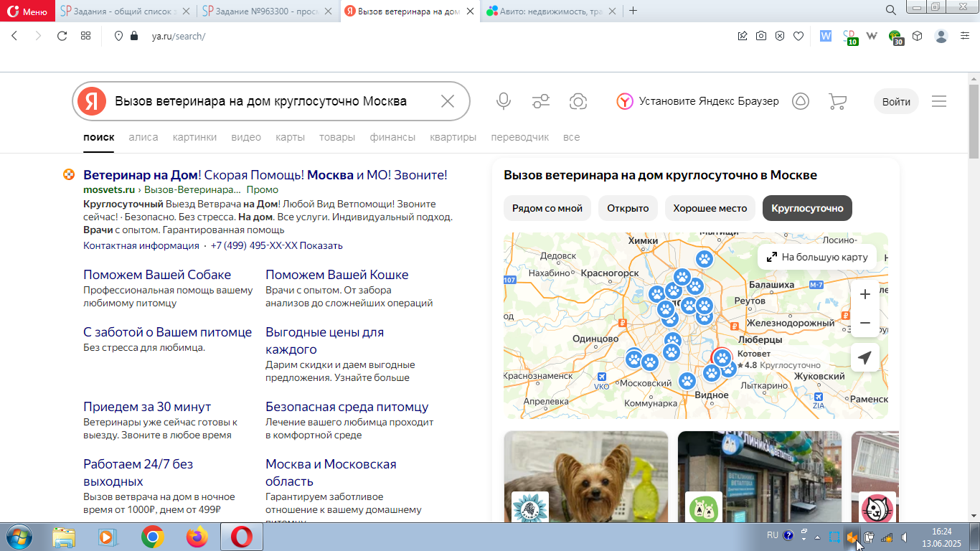This screenshot has height=551, width=980.
Task: Expand the все services tab
Action: click(571, 137)
